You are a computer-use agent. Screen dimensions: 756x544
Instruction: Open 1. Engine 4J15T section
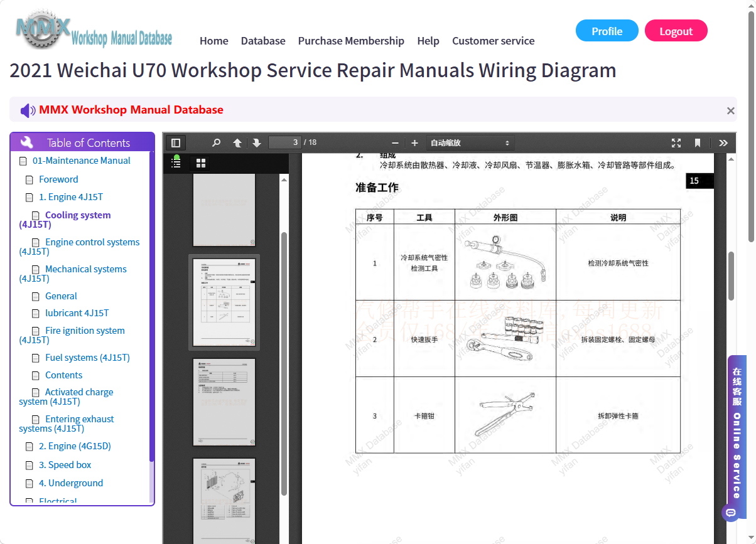71,197
